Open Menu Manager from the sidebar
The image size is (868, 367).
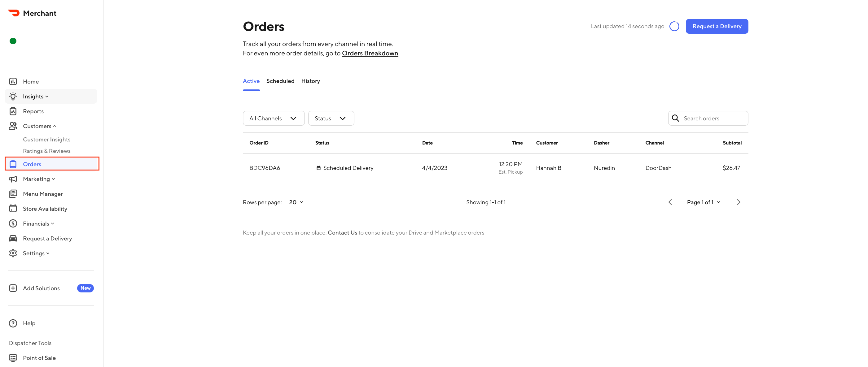click(x=43, y=194)
